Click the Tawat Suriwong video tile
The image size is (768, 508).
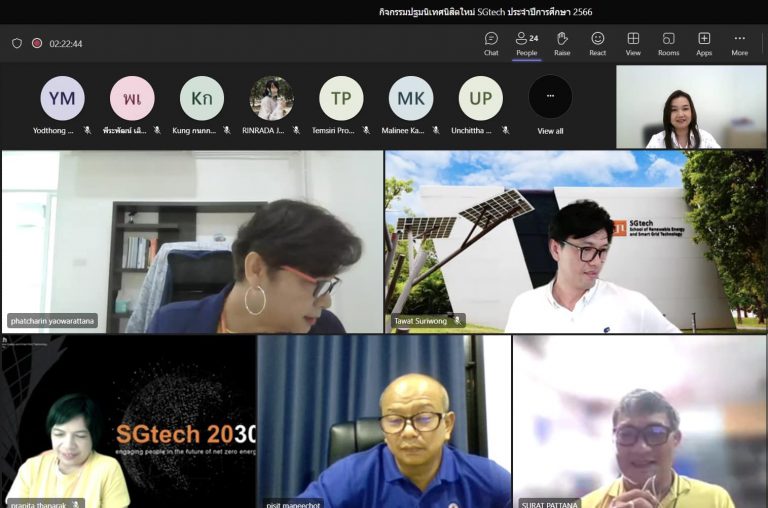576,242
